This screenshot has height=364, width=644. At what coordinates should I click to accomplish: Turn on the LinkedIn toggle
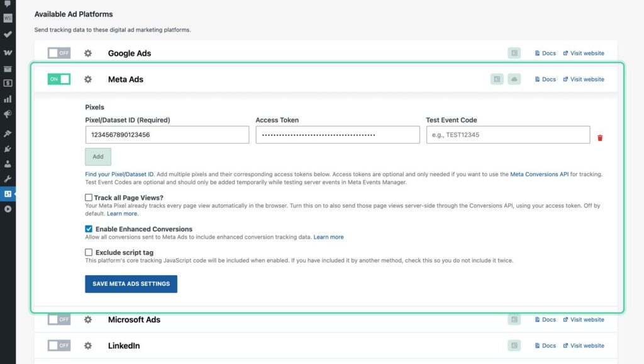(x=58, y=346)
